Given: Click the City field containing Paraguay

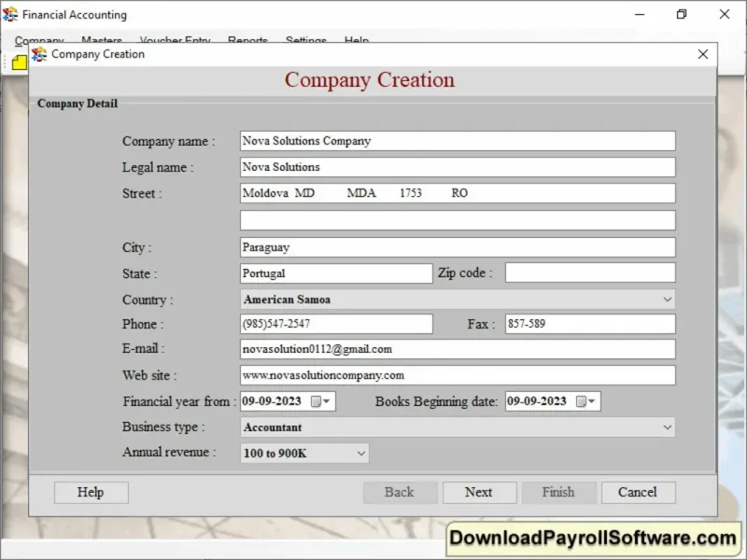Looking at the screenshot, I should (x=458, y=247).
